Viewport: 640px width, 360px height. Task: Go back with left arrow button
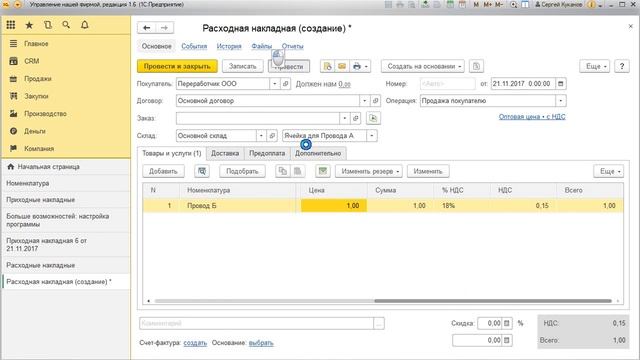click(147, 28)
